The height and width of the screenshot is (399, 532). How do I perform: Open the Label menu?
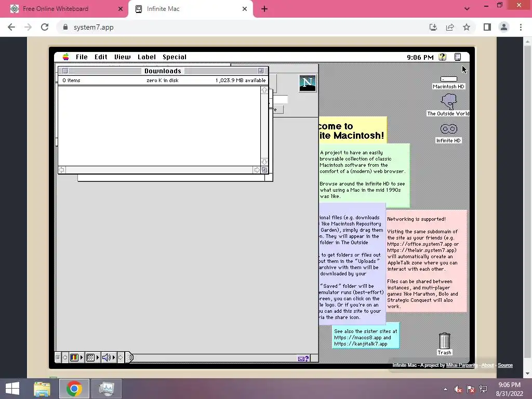[147, 57]
